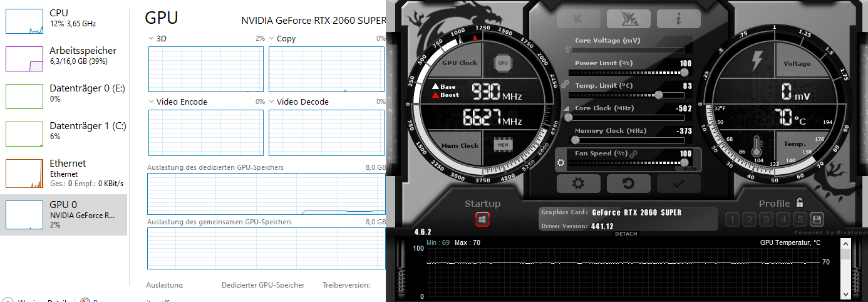Click the thermometer temperature icon
The width and height of the screenshot is (868, 302).
click(756, 147)
